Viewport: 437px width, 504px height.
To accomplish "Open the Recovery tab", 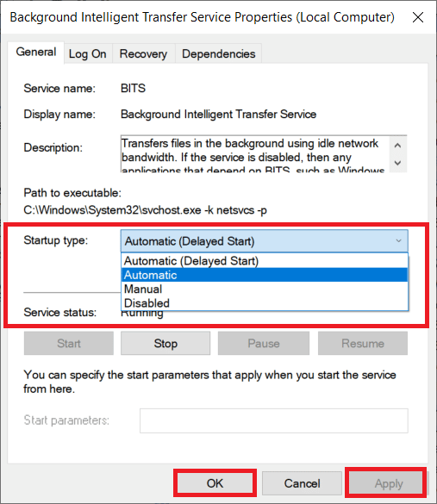I will point(143,53).
